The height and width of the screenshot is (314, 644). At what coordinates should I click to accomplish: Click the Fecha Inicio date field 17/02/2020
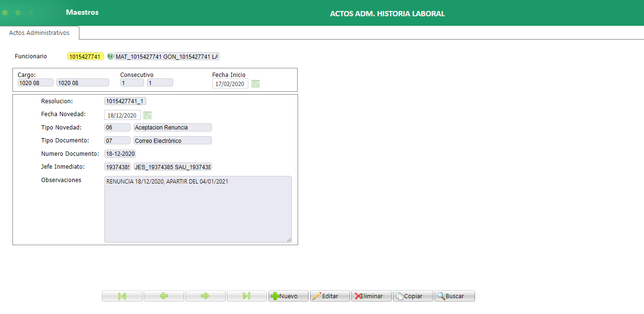tap(230, 84)
